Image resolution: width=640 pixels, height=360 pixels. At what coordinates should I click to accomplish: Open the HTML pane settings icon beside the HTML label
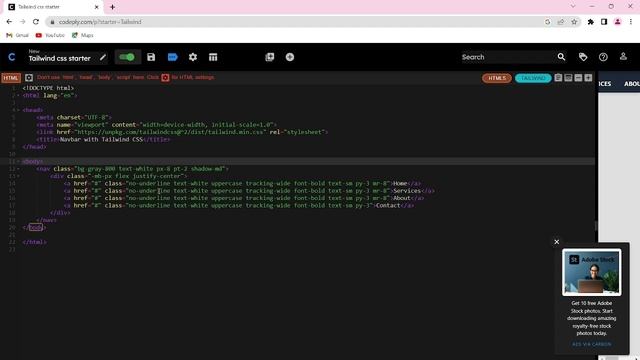pyautogui.click(x=29, y=78)
